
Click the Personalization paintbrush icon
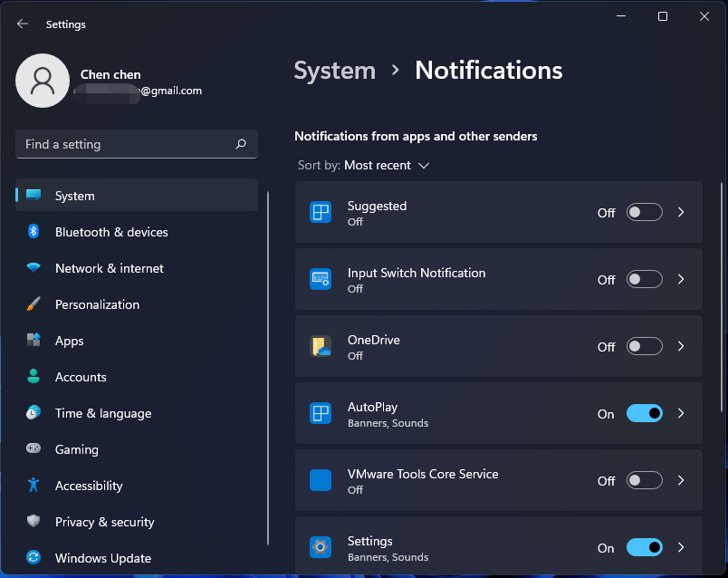(x=34, y=304)
